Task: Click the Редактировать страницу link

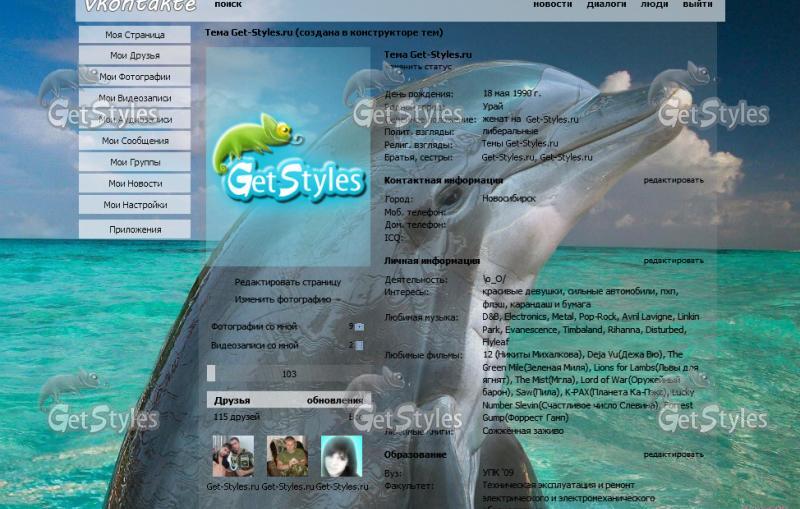Action: click(x=288, y=282)
